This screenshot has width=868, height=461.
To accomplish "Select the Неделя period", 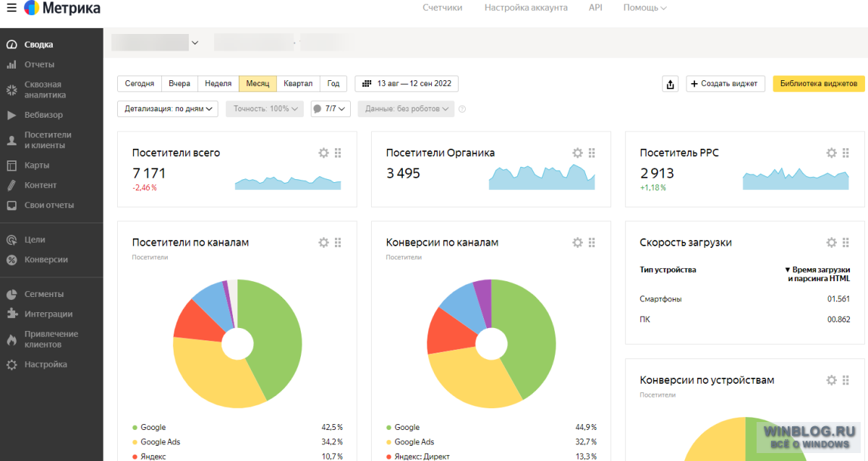I will [x=218, y=84].
